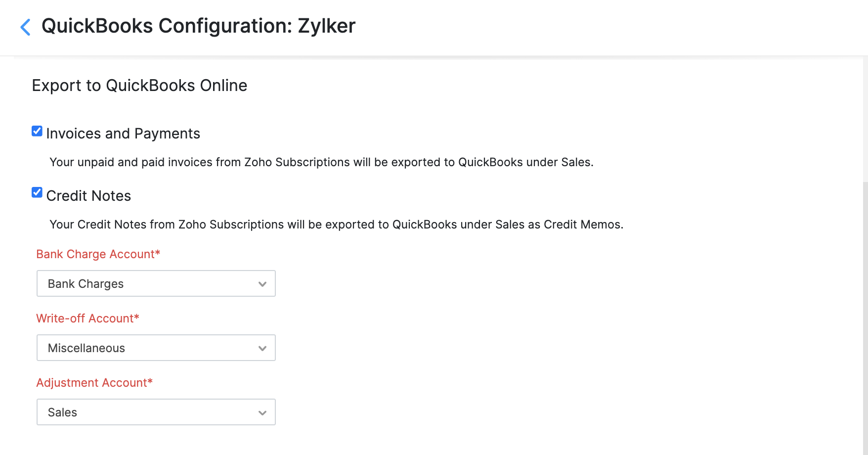Click the Invoices and Payments label text
Image resolution: width=868 pixels, height=455 pixels.
[x=123, y=134]
